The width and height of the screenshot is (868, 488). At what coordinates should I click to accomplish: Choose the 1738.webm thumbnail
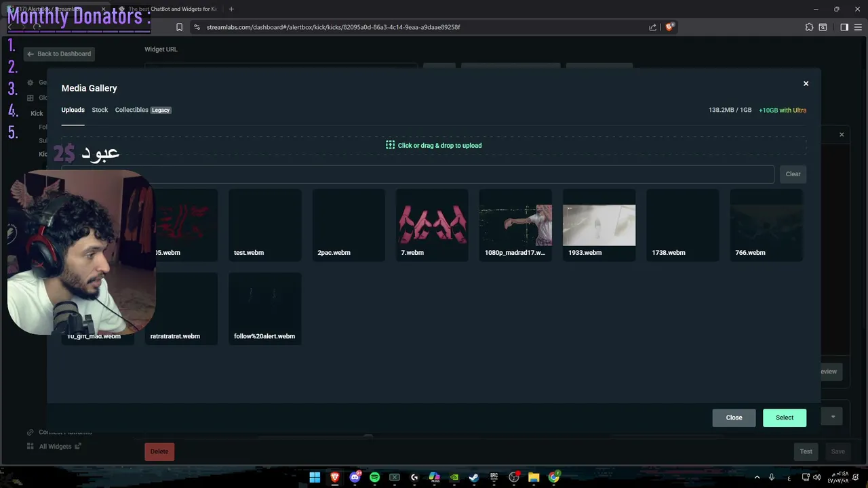pyautogui.click(x=682, y=225)
